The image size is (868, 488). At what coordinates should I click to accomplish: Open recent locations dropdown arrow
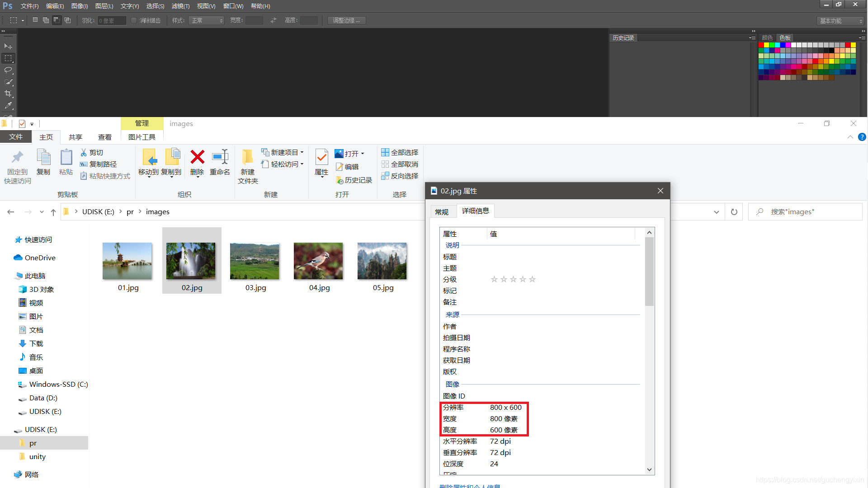[x=42, y=212]
